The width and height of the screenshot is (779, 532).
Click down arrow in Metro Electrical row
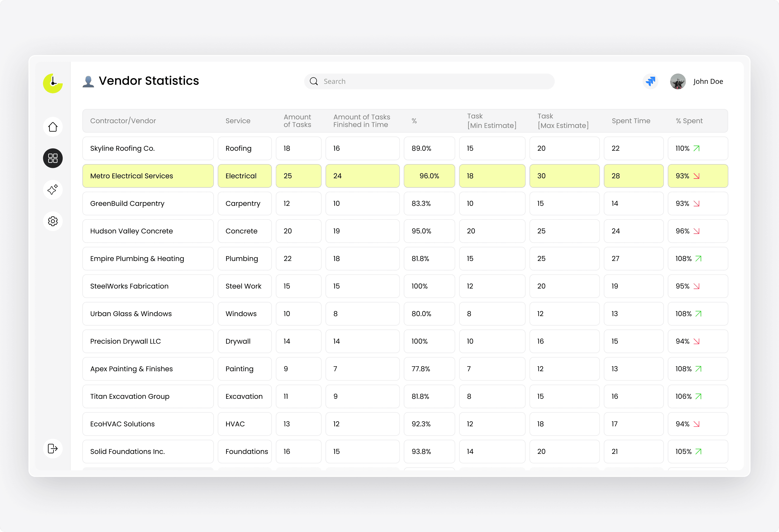tap(697, 176)
